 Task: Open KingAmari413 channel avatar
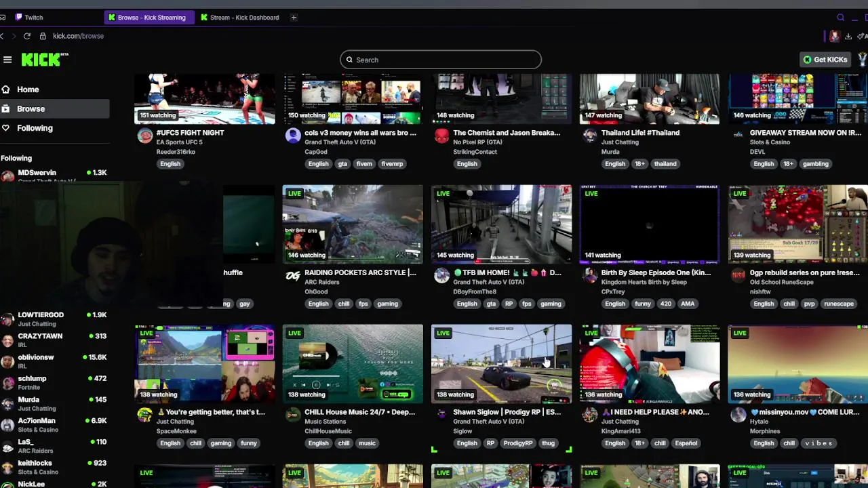[x=590, y=415]
